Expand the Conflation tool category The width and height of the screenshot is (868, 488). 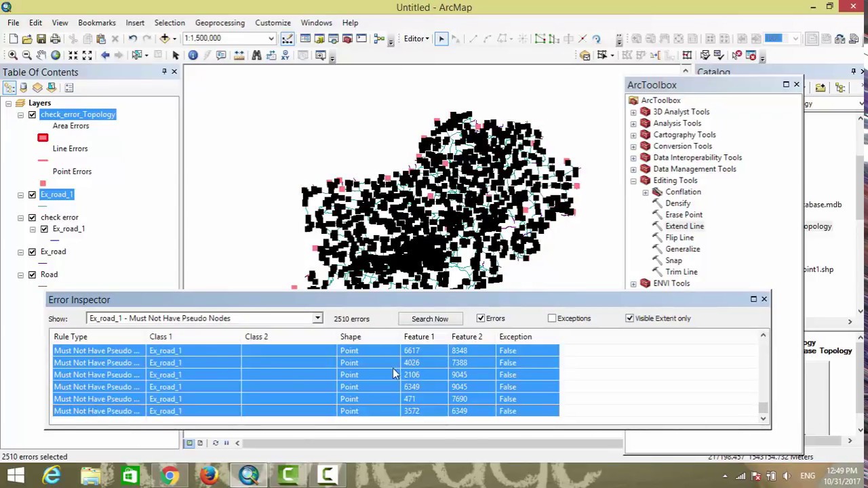[645, 192]
